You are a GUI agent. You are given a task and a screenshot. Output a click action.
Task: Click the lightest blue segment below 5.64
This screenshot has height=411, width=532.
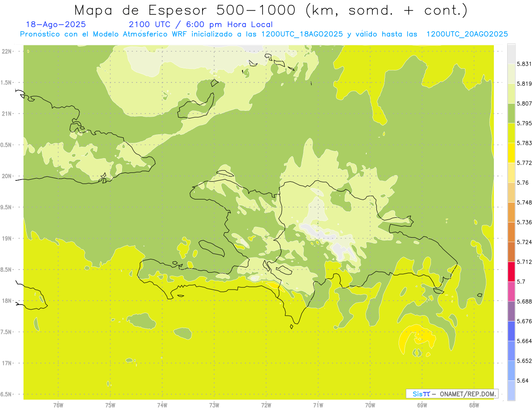coord(511,390)
